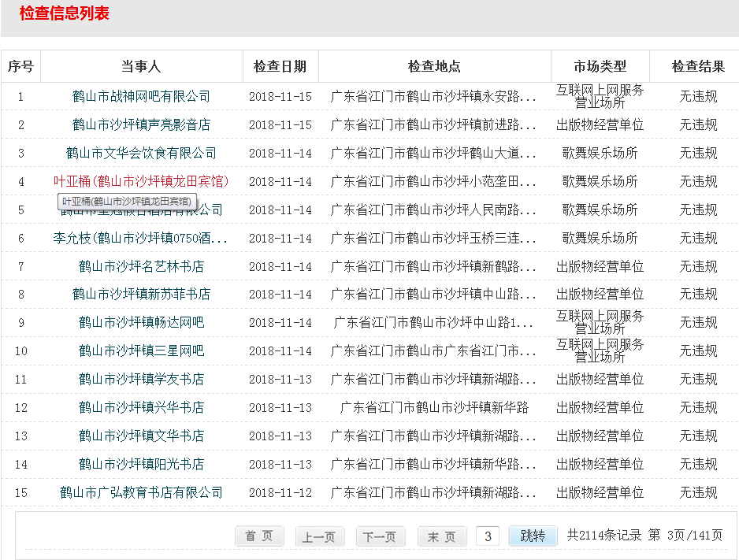Click 上一页 previous page button
739x560 pixels.
320,536
